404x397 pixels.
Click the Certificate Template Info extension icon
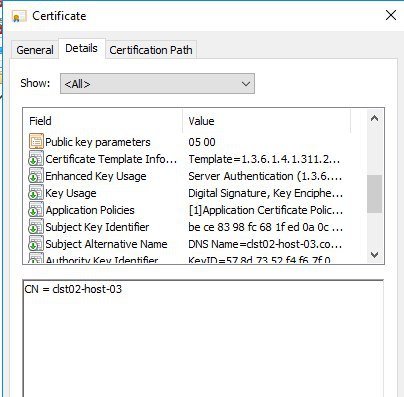click(36, 158)
